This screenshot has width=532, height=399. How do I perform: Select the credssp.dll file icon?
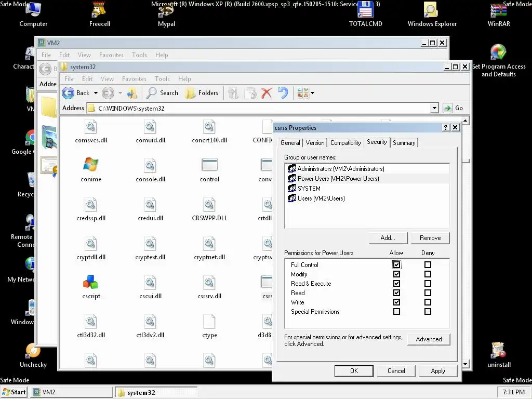click(x=90, y=205)
